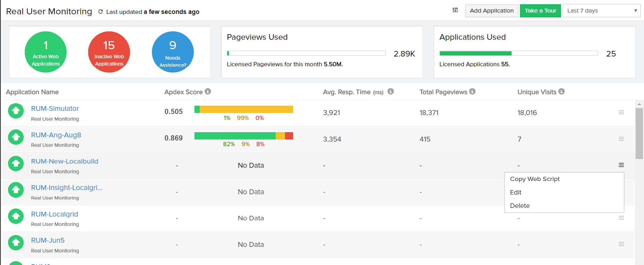
Task: Click the up status icon for RUM-Insight-Localgri...
Action: (16, 190)
